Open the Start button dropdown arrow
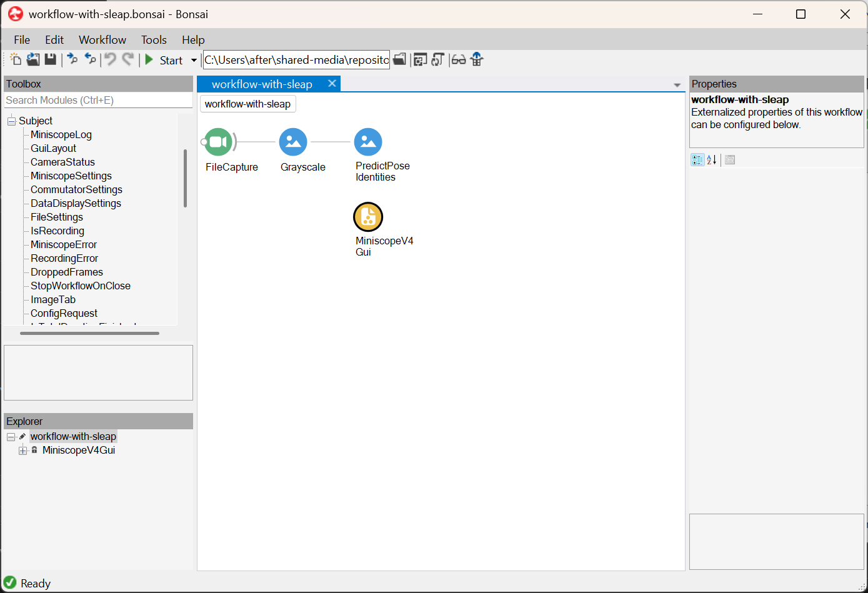The width and height of the screenshot is (868, 593). (x=194, y=60)
